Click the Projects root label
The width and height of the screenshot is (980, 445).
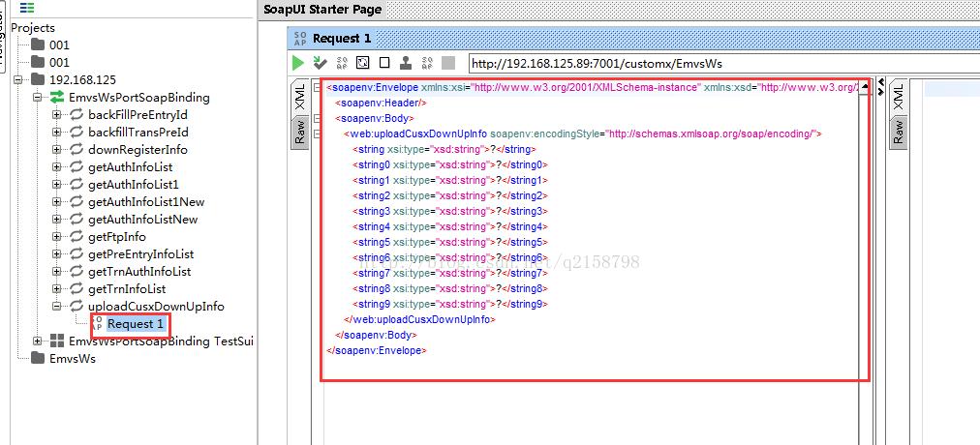[33, 27]
